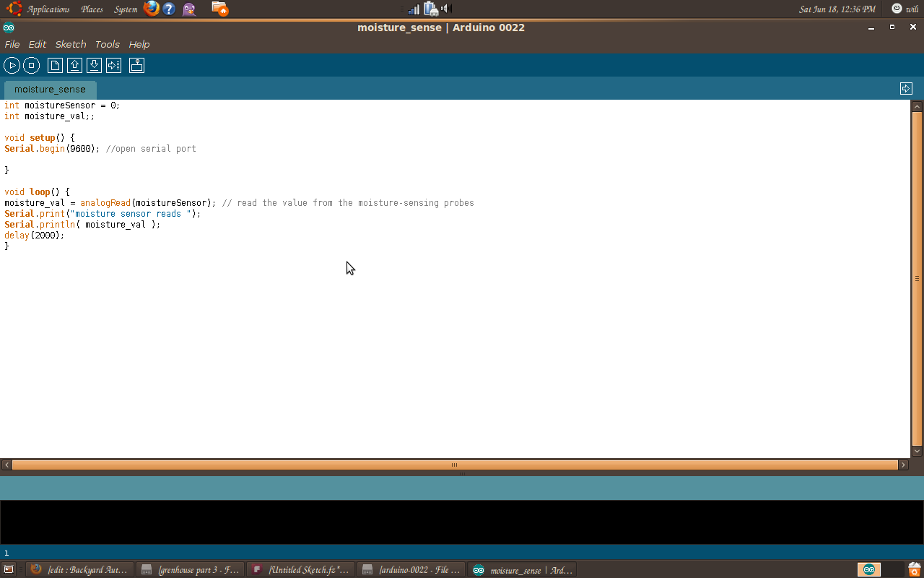The width and height of the screenshot is (924, 578).
Task: Open the home folder icon in the panel
Action: coord(220,9)
